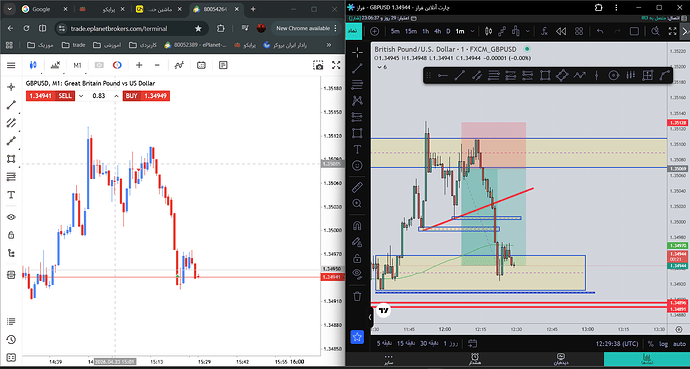Open the layout grid icon in Meraz toolbar
This screenshot has height=369, width=690.
click(x=579, y=31)
